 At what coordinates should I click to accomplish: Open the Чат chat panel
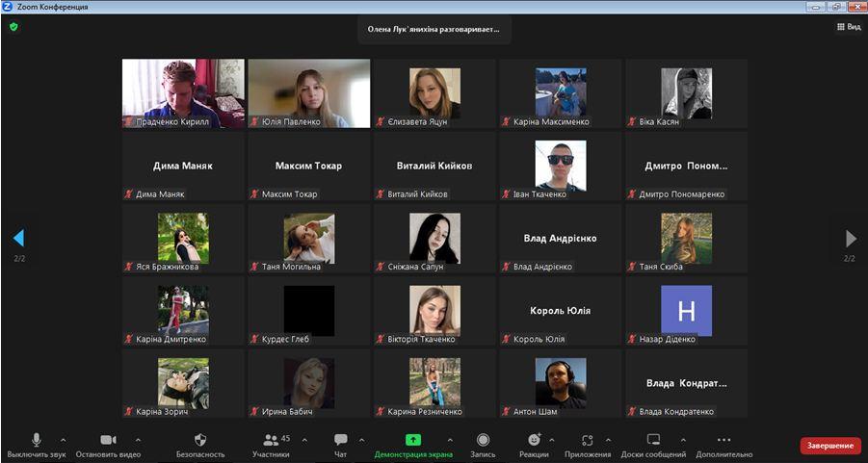[x=340, y=441]
